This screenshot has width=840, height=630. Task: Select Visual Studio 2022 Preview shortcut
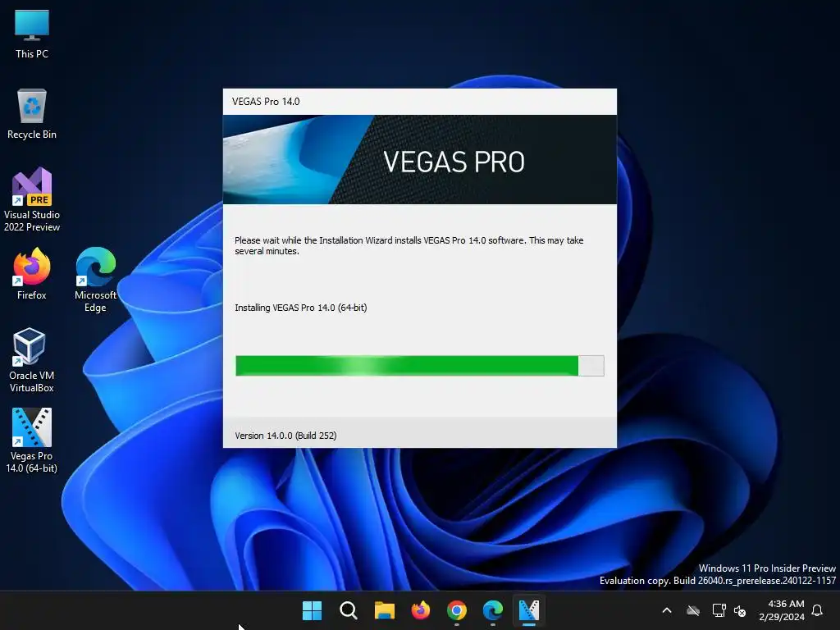[32, 199]
